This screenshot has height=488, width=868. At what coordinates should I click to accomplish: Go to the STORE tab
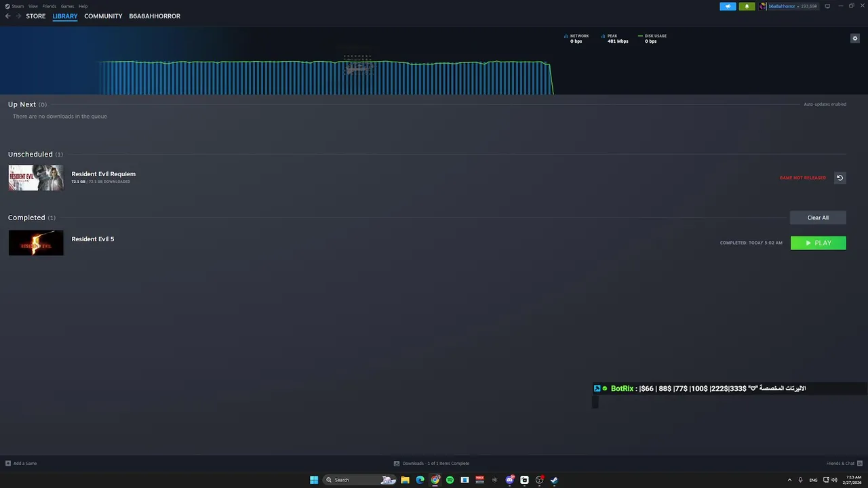click(x=36, y=16)
